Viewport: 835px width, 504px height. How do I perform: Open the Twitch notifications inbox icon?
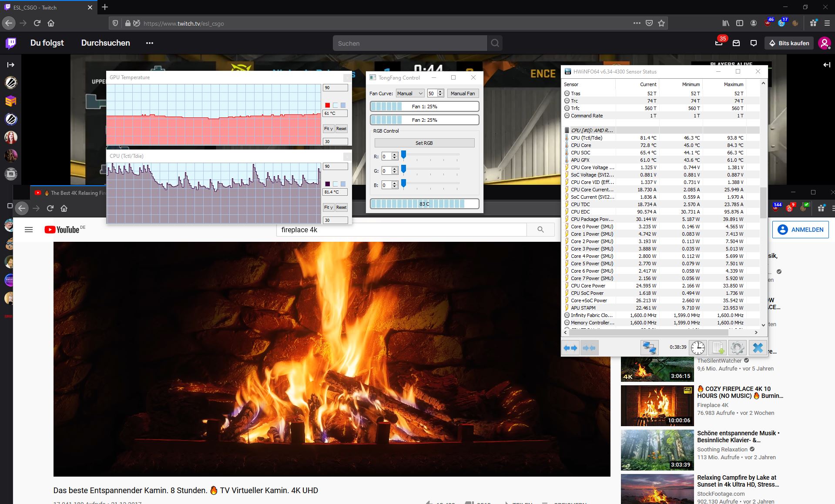coord(736,43)
